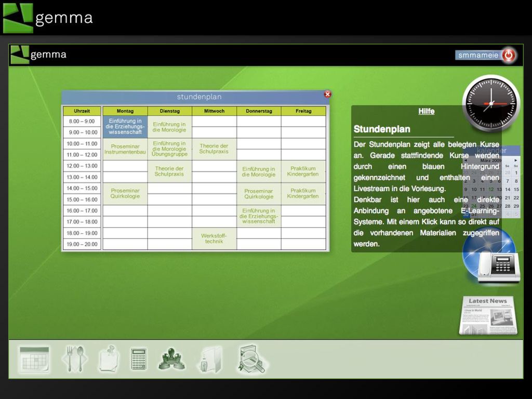Open the globe and telephone widget
This screenshot has height=399, width=532.
pyautogui.click(x=491, y=256)
